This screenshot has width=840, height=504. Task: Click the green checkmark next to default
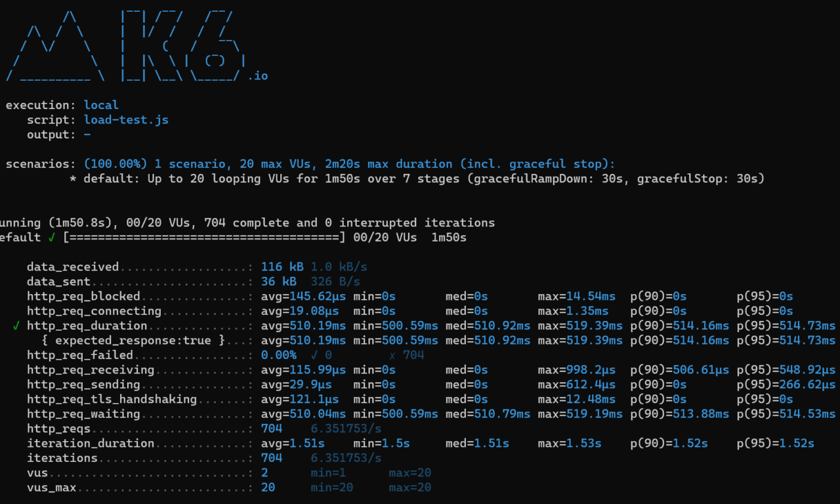click(x=52, y=238)
